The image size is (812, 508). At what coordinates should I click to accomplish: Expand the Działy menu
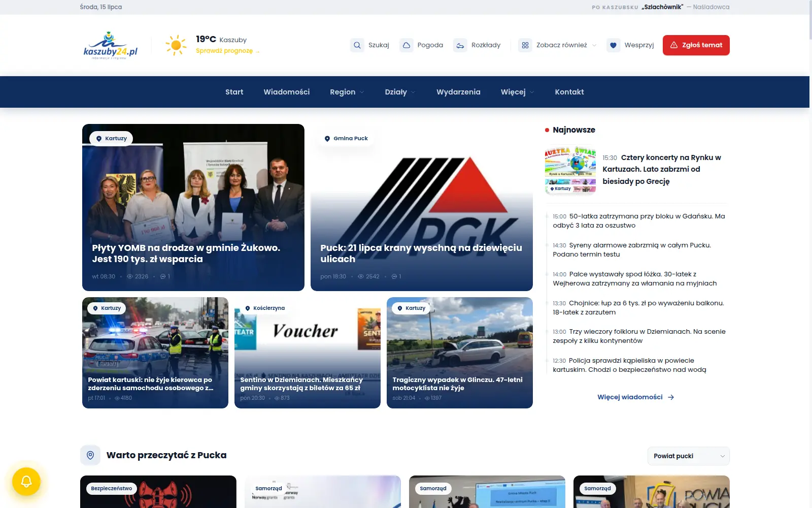400,92
